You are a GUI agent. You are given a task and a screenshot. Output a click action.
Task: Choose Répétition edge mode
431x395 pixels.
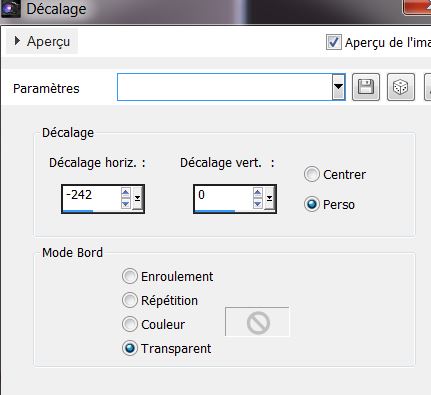[x=130, y=300]
